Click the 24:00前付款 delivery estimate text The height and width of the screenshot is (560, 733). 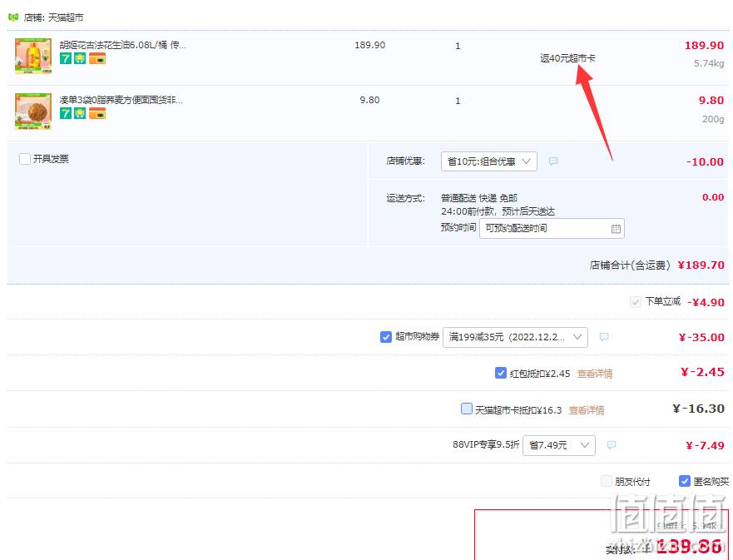pyautogui.click(x=498, y=211)
